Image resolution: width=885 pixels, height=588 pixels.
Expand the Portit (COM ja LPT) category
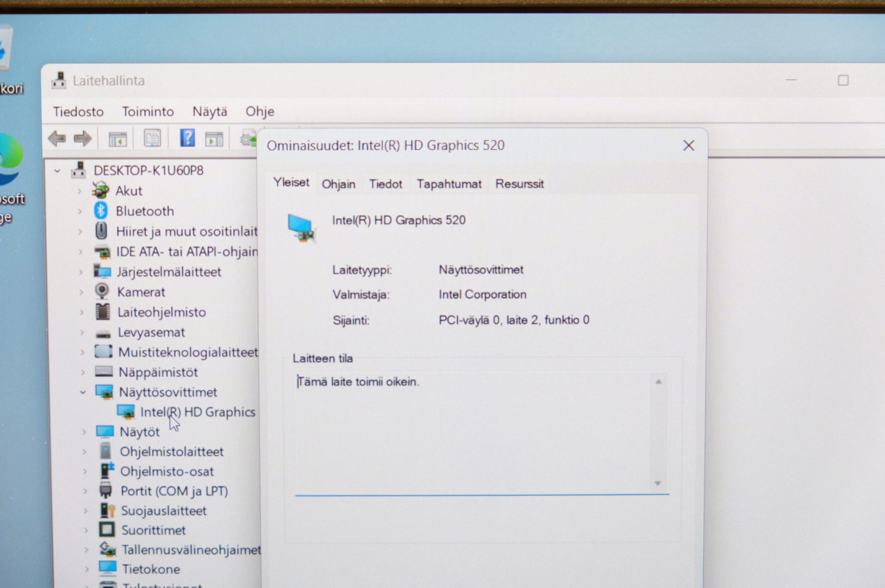coord(85,491)
